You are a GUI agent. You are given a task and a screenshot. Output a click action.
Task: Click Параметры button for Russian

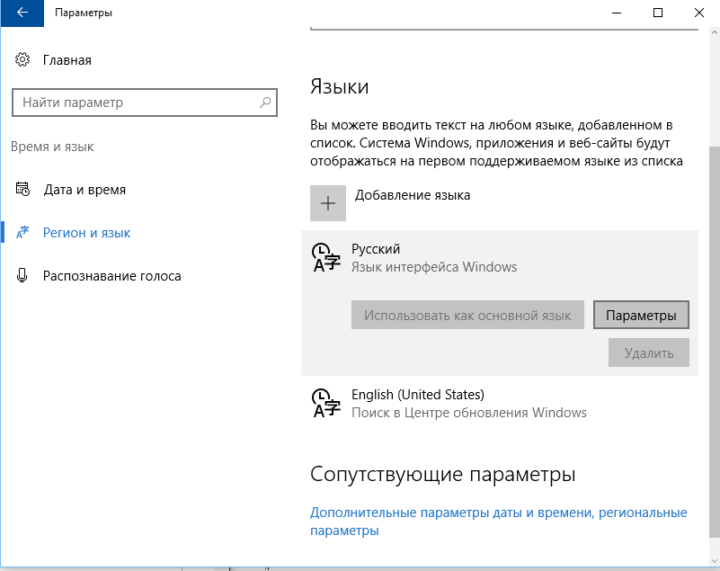[641, 315]
